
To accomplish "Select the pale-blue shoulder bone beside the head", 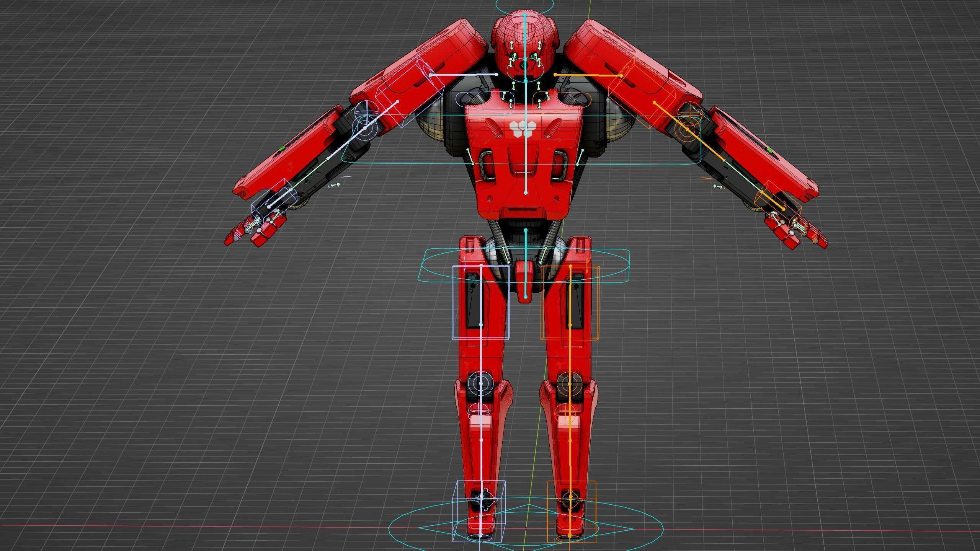I will point(464,75).
